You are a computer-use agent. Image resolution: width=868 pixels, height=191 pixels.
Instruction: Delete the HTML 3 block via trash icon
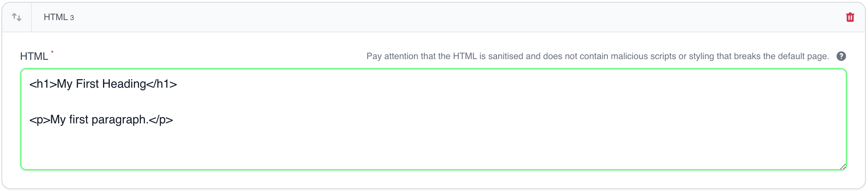click(x=850, y=17)
